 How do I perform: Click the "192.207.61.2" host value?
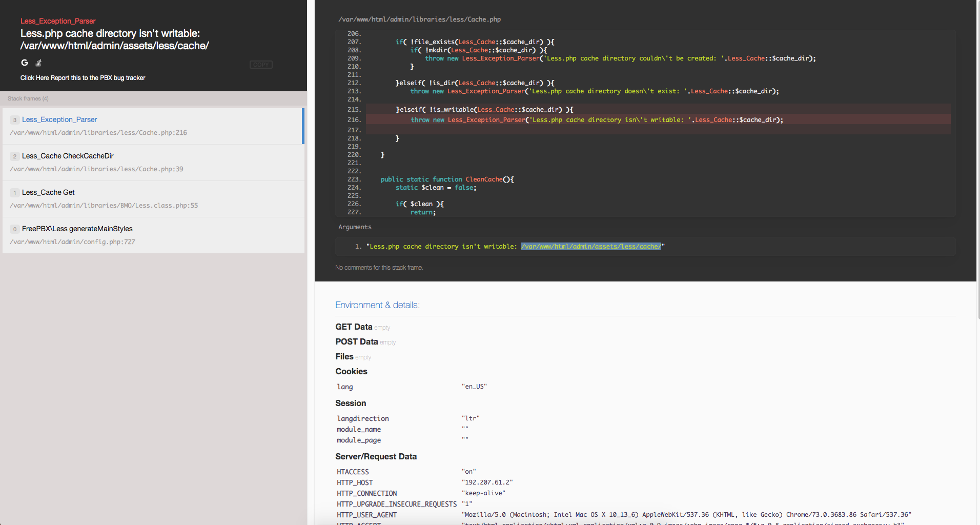[x=487, y=482]
